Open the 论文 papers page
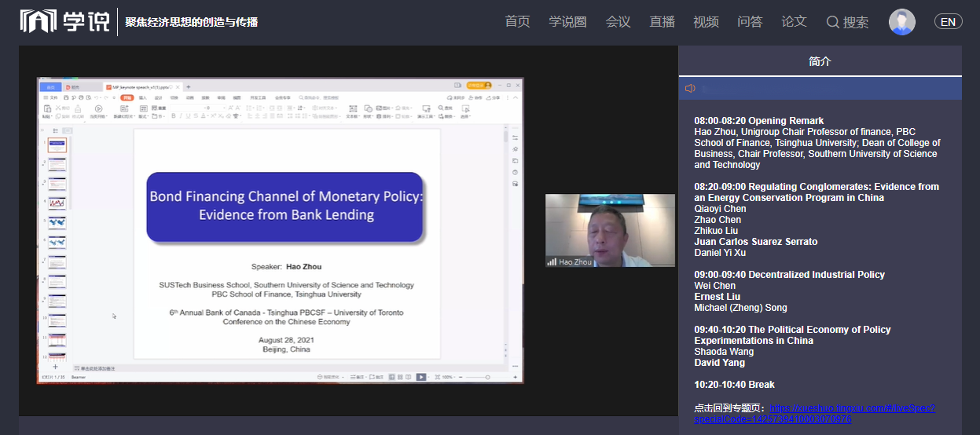Screen dimensions: 980x435 [x=794, y=22]
